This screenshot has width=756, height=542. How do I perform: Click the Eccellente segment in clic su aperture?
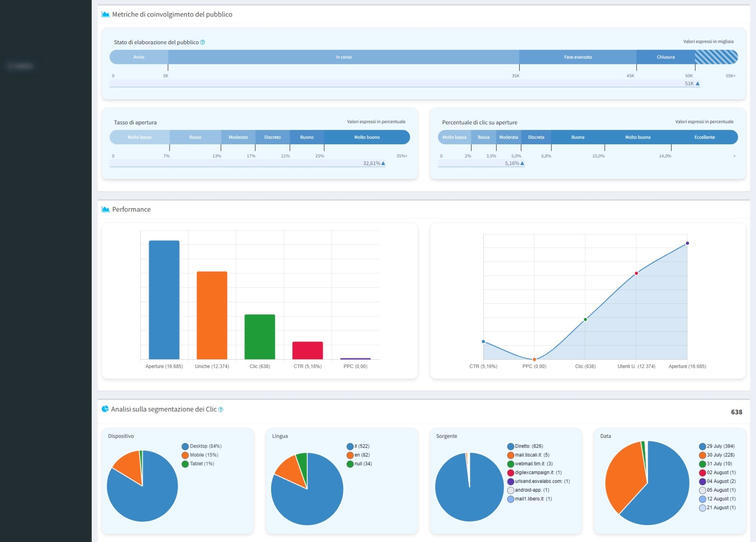tap(704, 138)
